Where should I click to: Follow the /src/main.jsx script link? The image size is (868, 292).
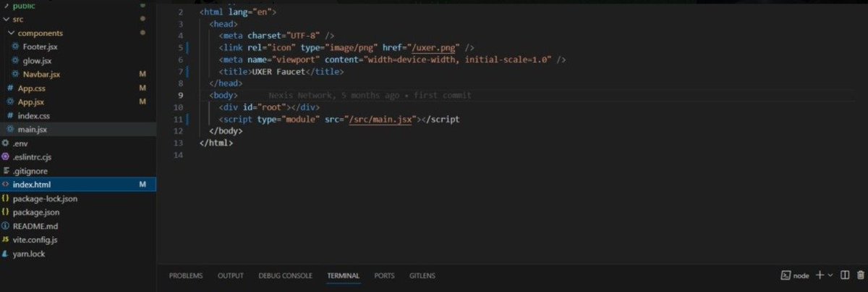(380, 119)
